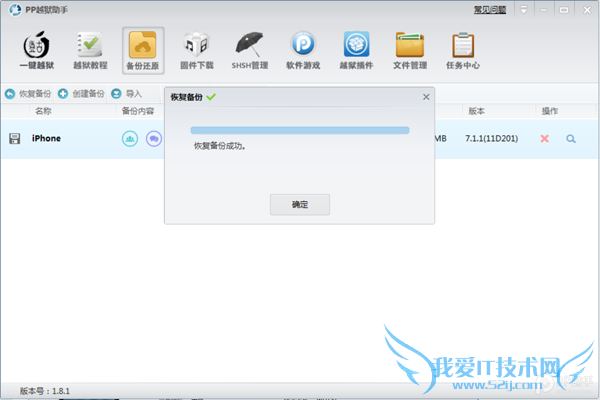Viewport: 600px width, 400px height.
Task: Delete the iPhone backup with red X
Action: tap(545, 139)
